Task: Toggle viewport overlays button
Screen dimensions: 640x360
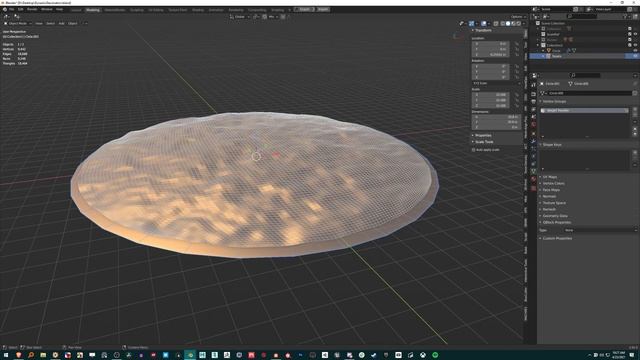Action: tap(484, 23)
